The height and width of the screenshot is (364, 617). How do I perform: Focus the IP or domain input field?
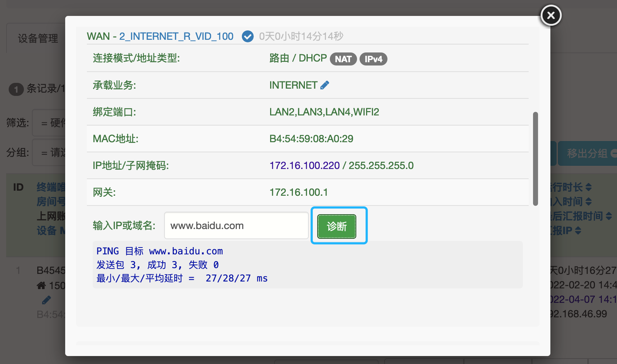tap(236, 226)
